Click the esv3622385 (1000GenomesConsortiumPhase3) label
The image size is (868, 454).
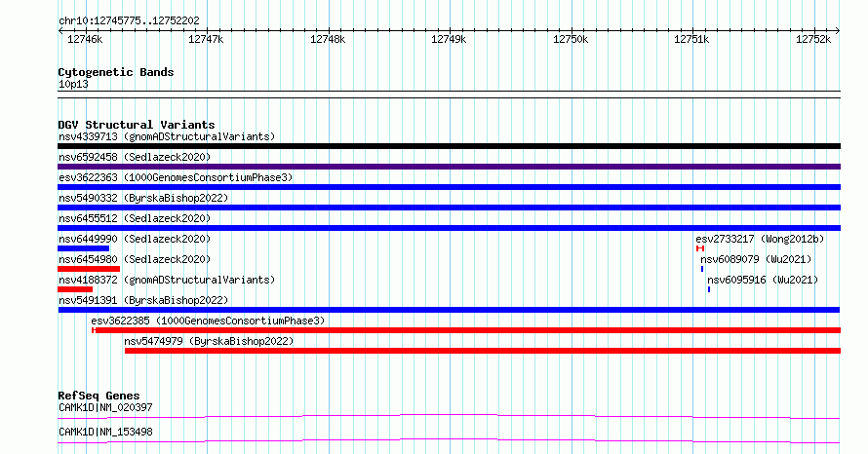tap(208, 321)
